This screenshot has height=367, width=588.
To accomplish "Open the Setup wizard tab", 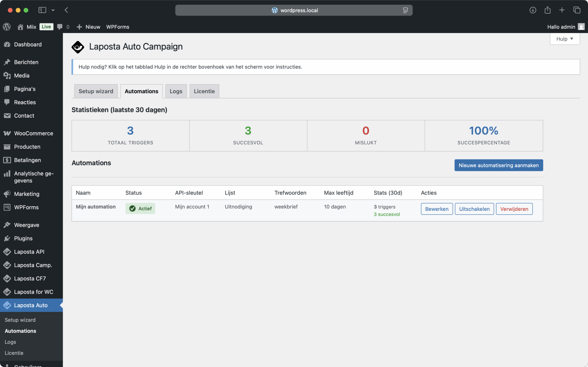I will click(x=96, y=91).
